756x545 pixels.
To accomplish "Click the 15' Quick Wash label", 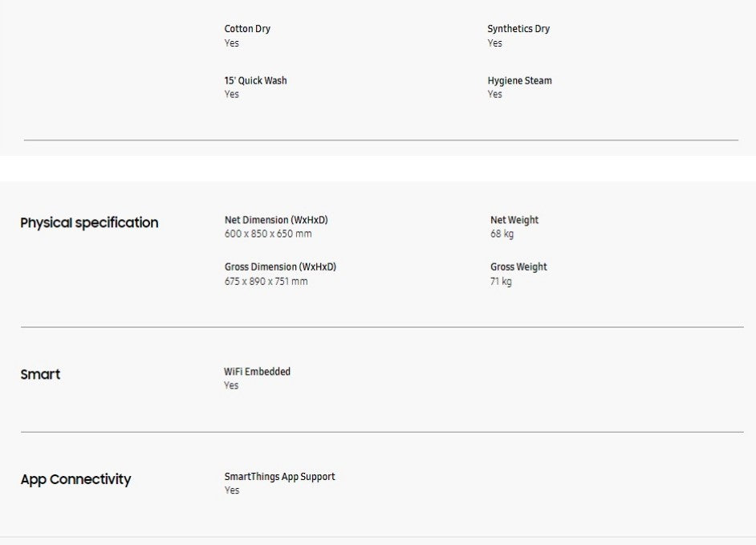I will (255, 80).
